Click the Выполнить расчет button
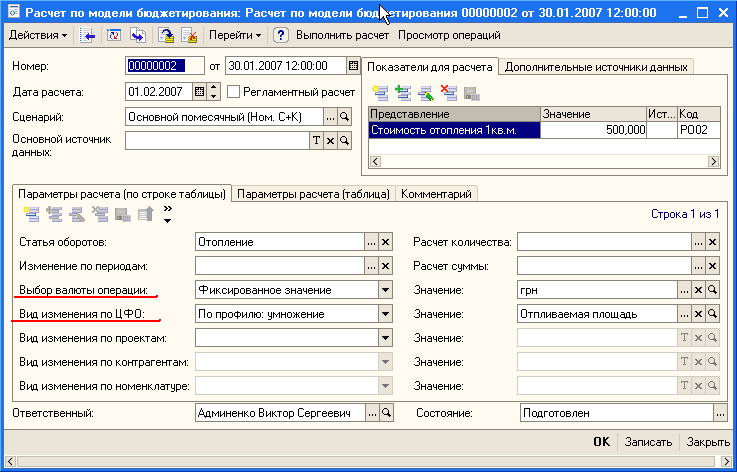This screenshot has height=472, width=737. click(x=343, y=35)
